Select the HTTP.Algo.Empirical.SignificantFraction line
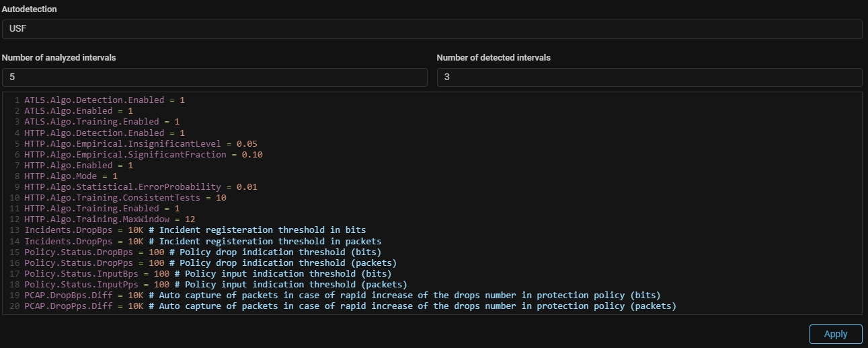Screen dimensions: 868x348 point(143,154)
